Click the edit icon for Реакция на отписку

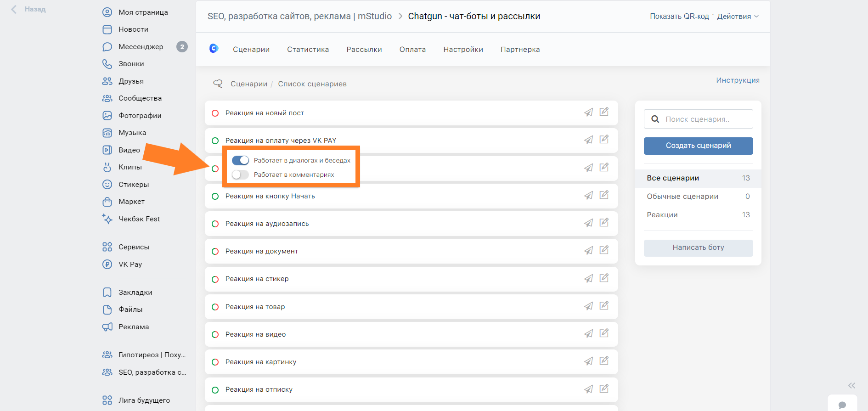click(604, 388)
